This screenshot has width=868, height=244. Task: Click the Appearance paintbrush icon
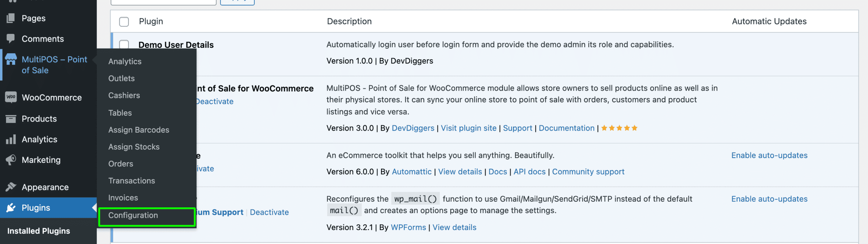(11, 187)
